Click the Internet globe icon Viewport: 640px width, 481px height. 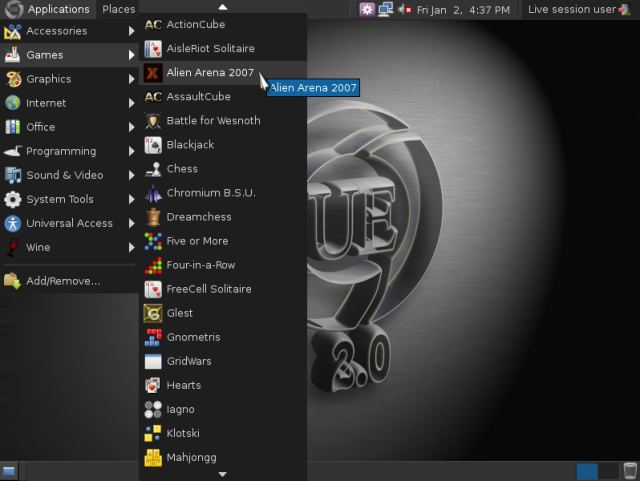click(x=13, y=103)
